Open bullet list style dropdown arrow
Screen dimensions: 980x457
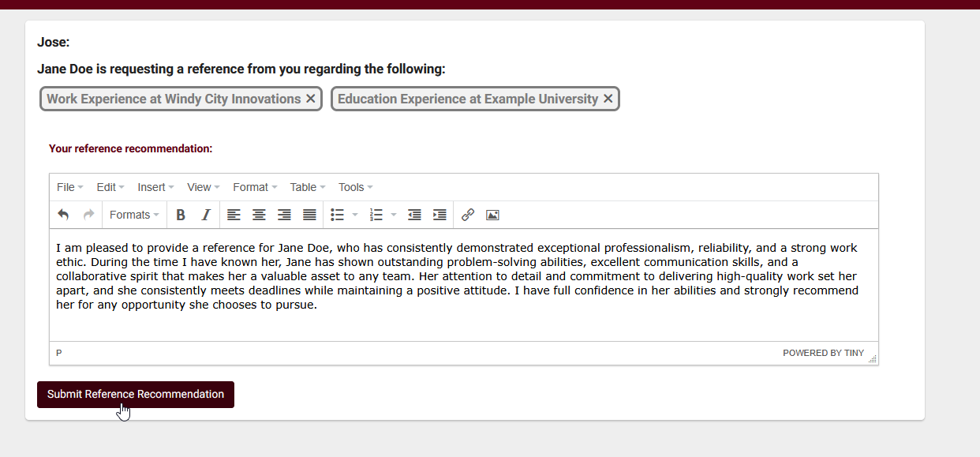coord(355,215)
